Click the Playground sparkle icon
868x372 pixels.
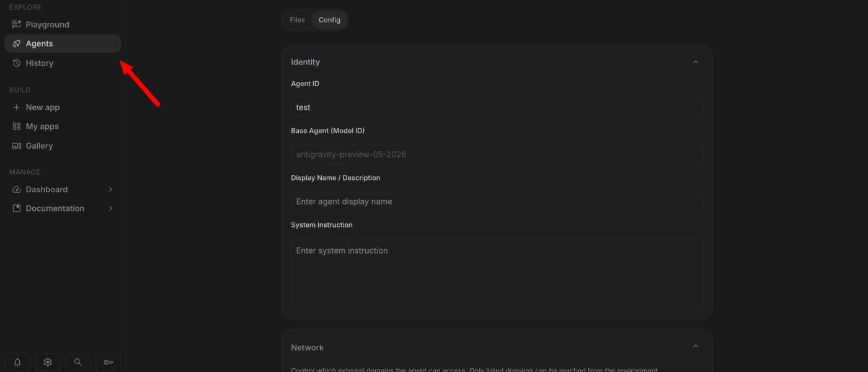click(x=17, y=24)
